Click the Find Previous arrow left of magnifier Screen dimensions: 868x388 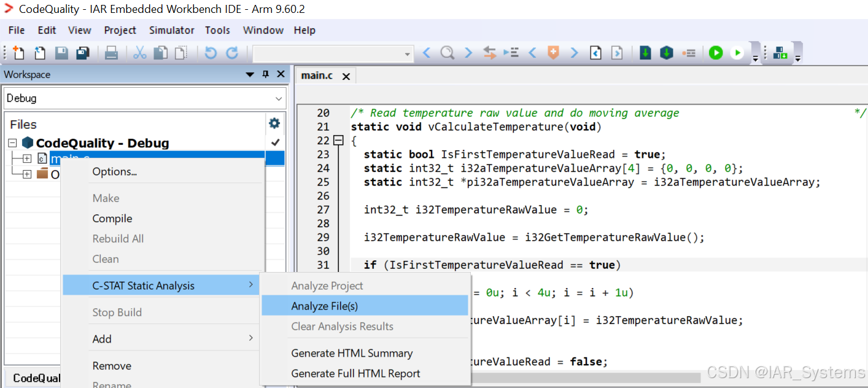coord(427,53)
